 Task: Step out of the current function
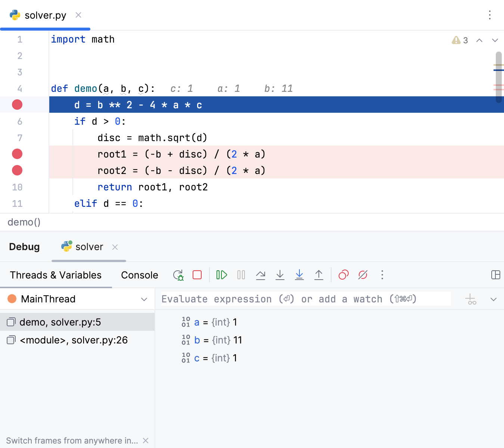319,275
